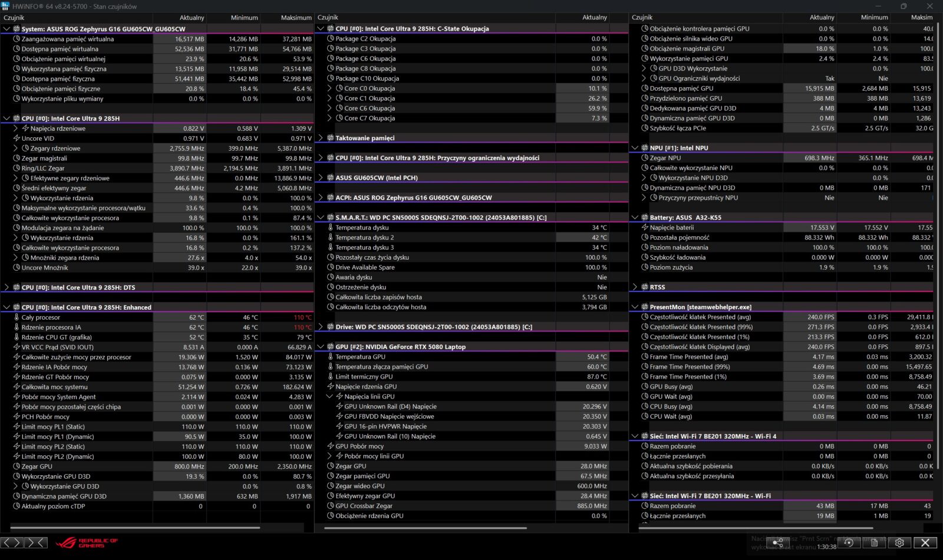Screen dimensions: 943x560
Task: Close sensors with the bottom-right X button
Action: [925, 542]
